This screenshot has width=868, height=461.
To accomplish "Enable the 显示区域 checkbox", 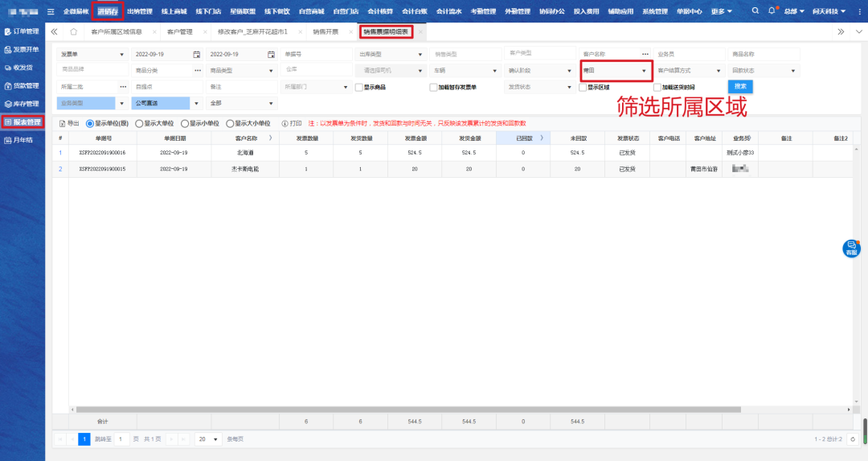I will [x=582, y=87].
